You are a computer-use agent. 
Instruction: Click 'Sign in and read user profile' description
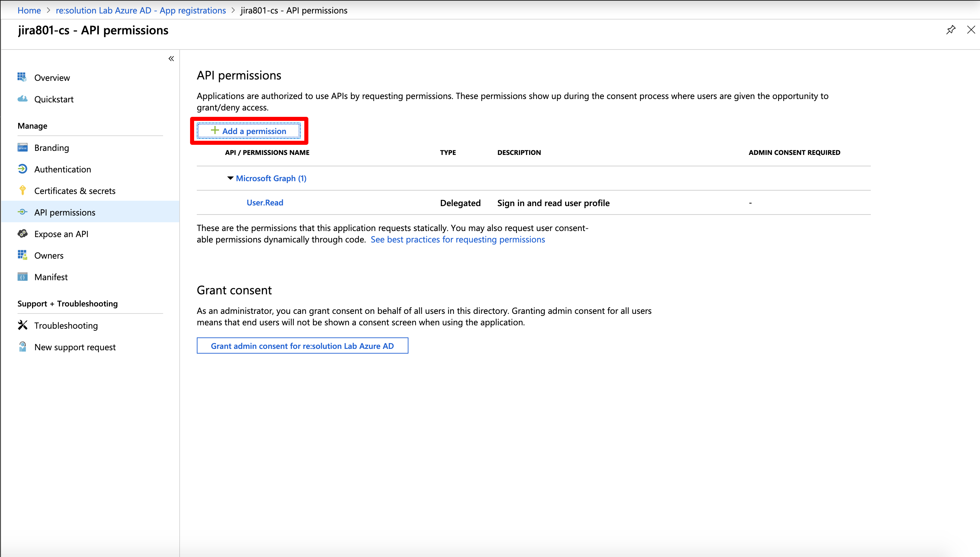[x=553, y=203]
